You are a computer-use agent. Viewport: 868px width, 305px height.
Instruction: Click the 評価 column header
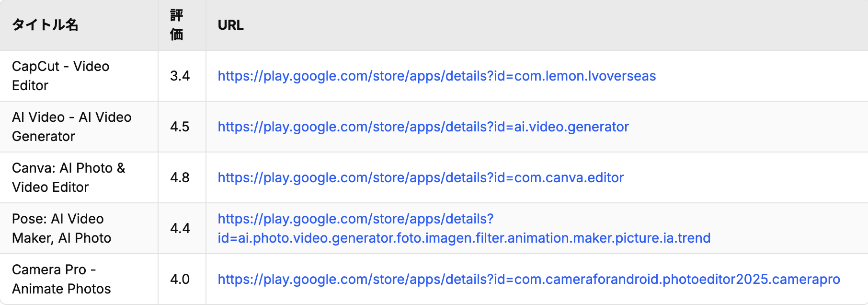[177, 25]
